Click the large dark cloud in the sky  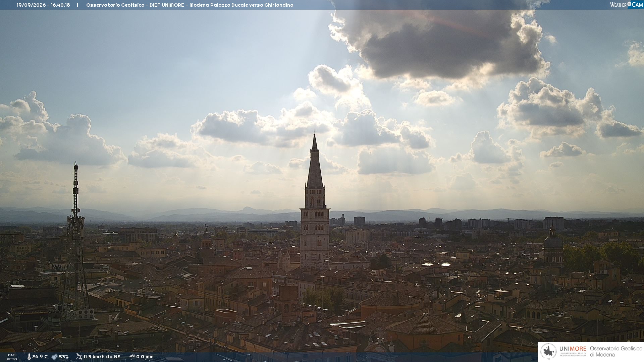click(x=439, y=44)
